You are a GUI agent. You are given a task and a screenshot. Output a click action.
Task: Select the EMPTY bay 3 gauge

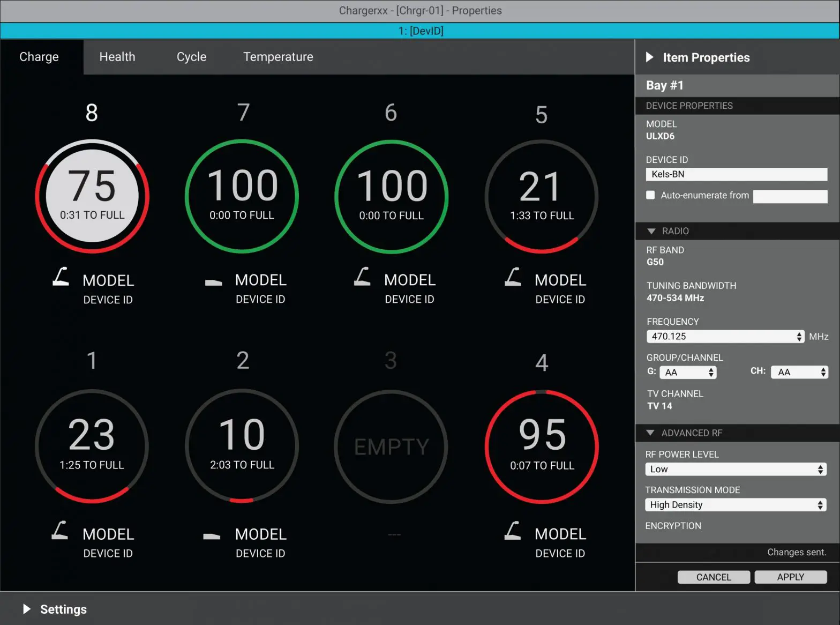pyautogui.click(x=391, y=447)
